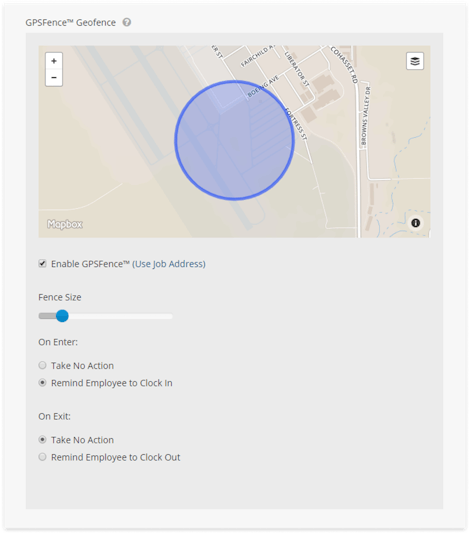Uncheck the Enable GPSFence checkbox
This screenshot has width=470, height=534.
point(42,264)
